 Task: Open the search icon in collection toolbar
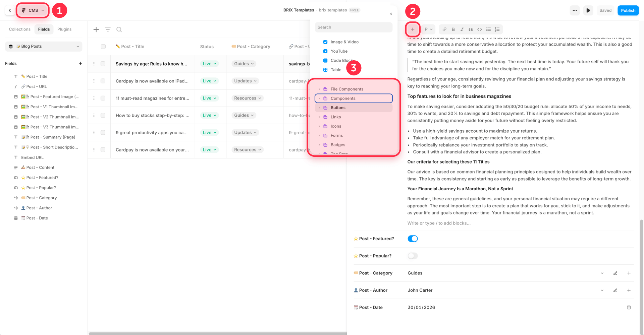(119, 29)
